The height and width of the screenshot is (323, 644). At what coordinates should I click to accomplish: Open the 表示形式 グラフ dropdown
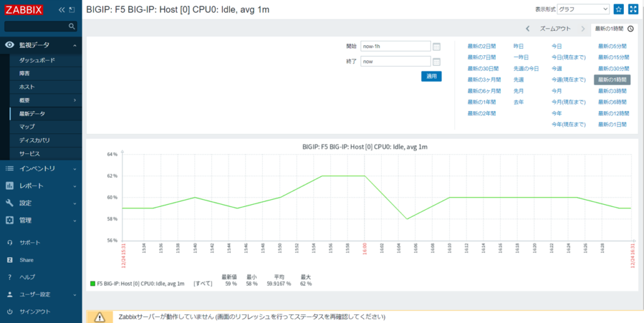583,9
